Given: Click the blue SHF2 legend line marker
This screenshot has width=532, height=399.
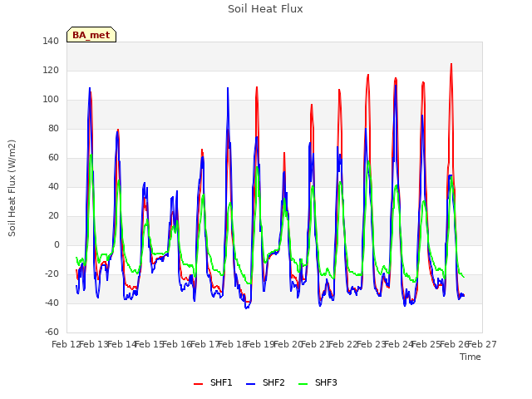Looking at the screenshot, I should 250,384.
